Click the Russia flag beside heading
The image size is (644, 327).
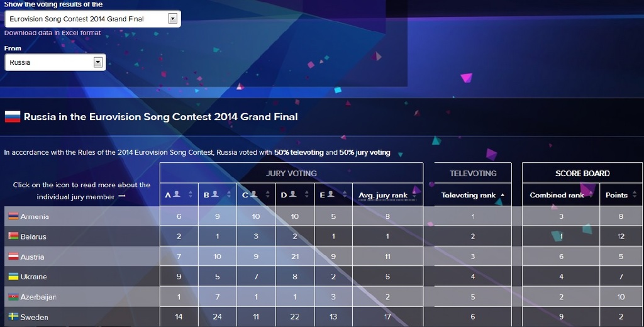pyautogui.click(x=13, y=117)
